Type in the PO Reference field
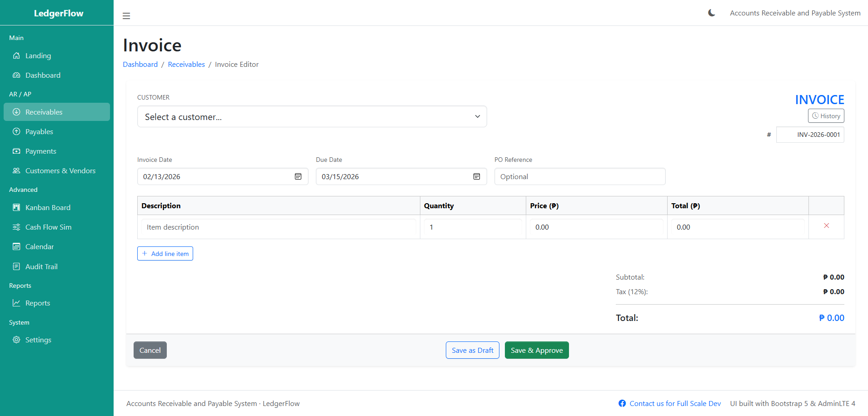The width and height of the screenshot is (868, 416). pyautogui.click(x=579, y=176)
